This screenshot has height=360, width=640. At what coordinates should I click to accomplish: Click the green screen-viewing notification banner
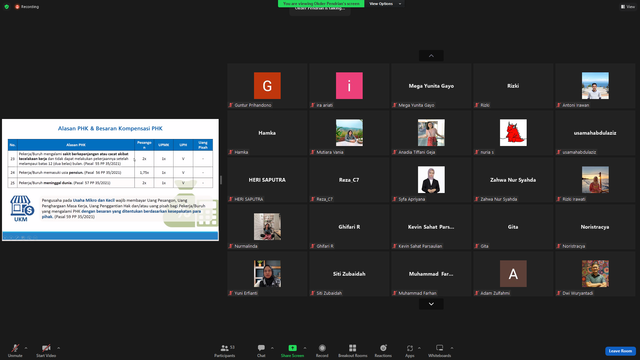[321, 3]
